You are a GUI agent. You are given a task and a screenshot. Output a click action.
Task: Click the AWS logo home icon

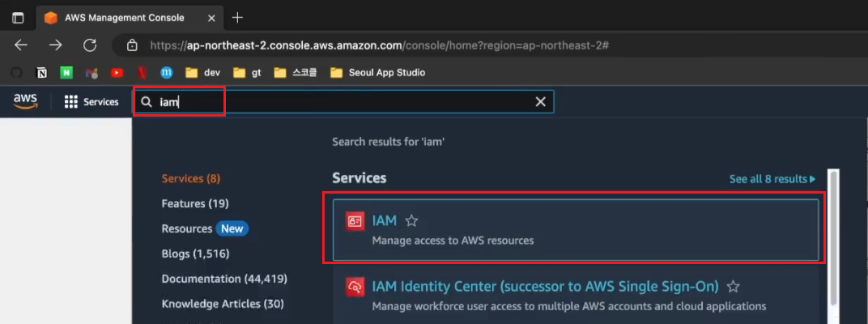click(25, 101)
